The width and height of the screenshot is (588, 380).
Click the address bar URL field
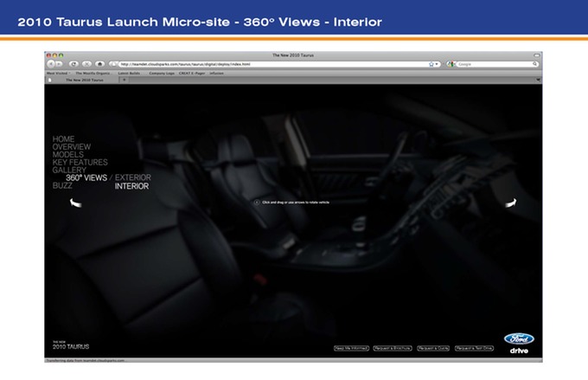coord(274,64)
